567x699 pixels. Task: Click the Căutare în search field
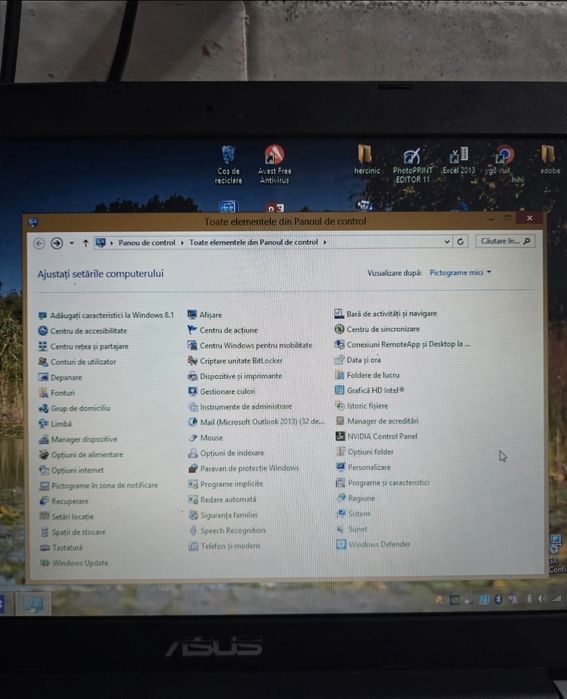(x=505, y=241)
